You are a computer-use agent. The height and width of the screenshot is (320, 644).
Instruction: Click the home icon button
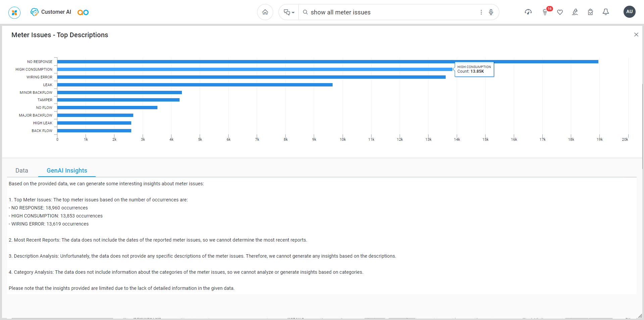coord(265,12)
